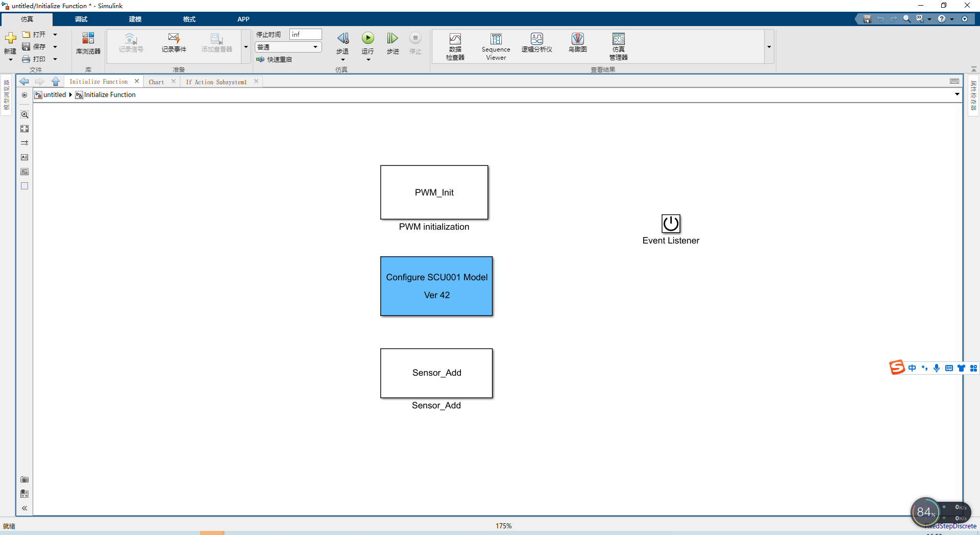The height and width of the screenshot is (535, 980).
Task: Step back the simulation
Action: click(342, 39)
